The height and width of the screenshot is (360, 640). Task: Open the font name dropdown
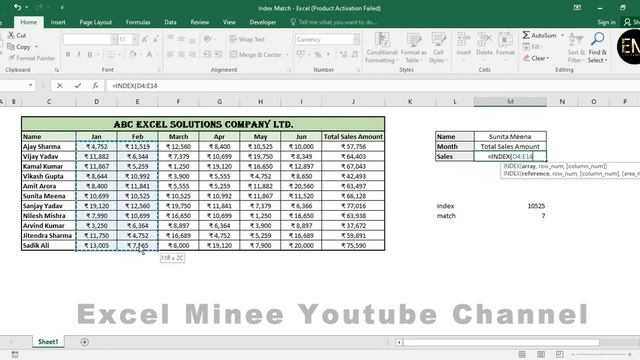pos(113,39)
